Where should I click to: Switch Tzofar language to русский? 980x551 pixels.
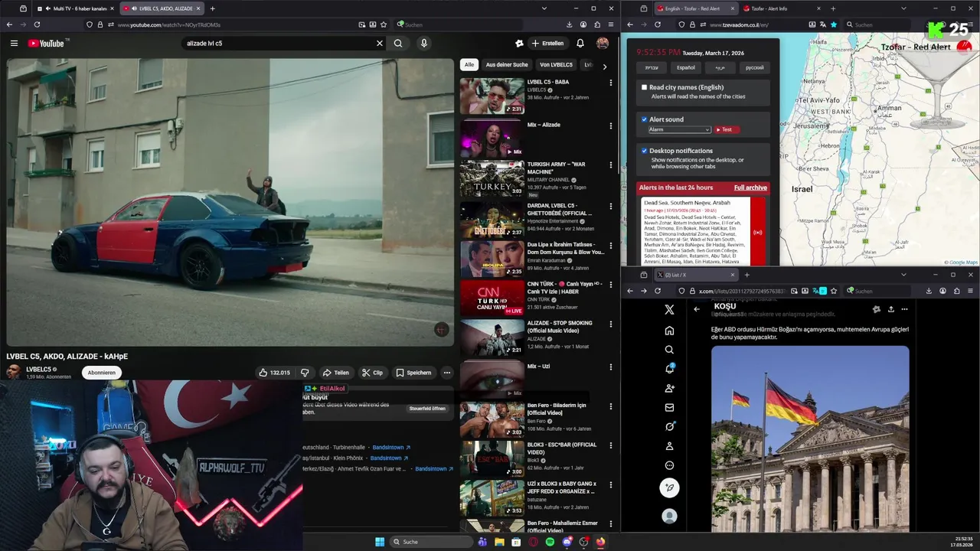pyautogui.click(x=755, y=67)
